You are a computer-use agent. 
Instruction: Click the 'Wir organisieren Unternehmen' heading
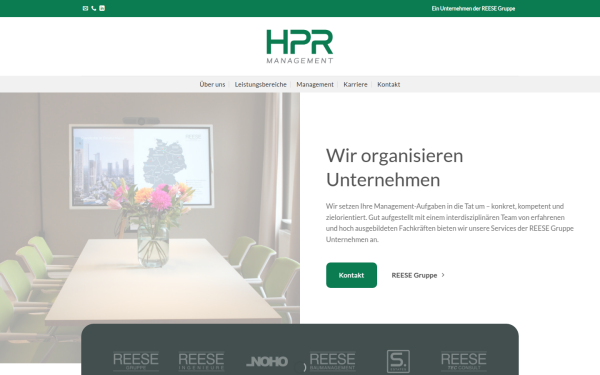click(395, 168)
